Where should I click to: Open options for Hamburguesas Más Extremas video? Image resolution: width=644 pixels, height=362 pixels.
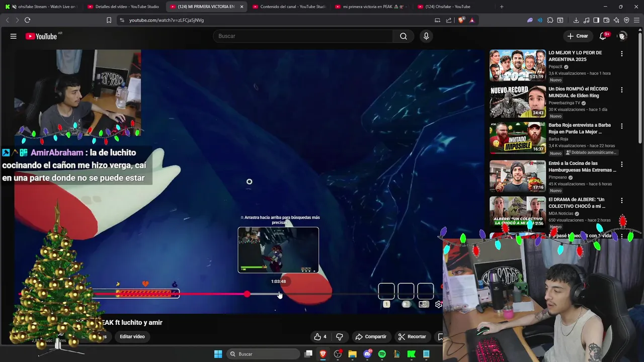621,164
